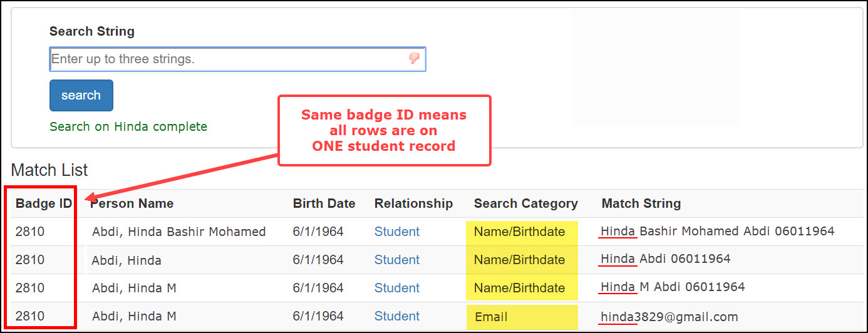The height and width of the screenshot is (333, 868).
Task: Click birth date 6/1/1964 in Email row
Action: 318,317
